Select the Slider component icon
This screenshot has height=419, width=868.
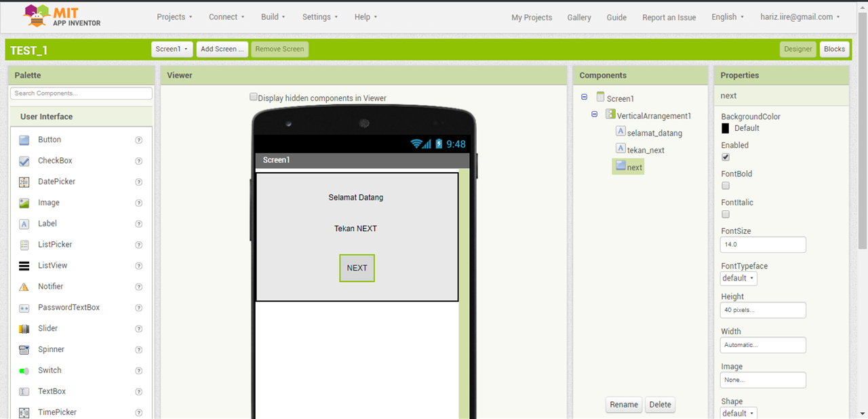coord(24,329)
